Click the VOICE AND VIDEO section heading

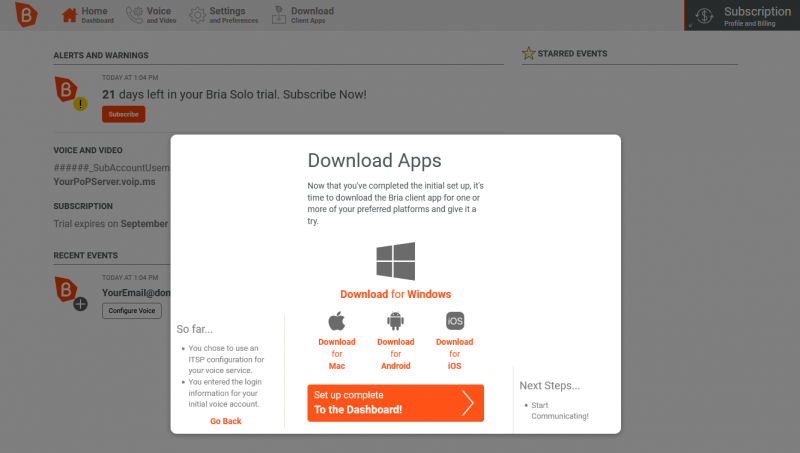[x=88, y=150]
